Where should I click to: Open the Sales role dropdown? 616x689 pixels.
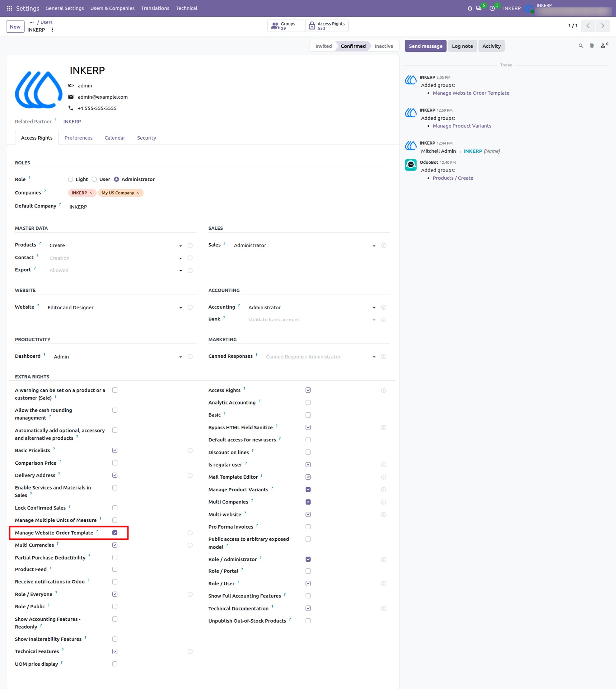click(304, 245)
